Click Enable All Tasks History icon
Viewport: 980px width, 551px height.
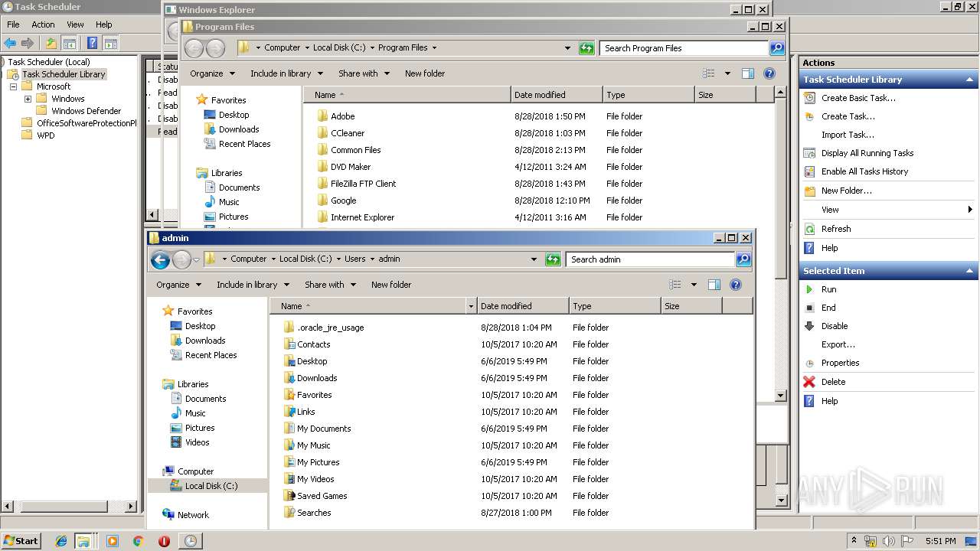pyautogui.click(x=809, y=171)
